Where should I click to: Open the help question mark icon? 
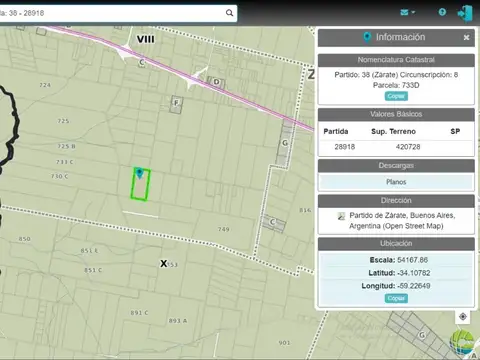442,12
